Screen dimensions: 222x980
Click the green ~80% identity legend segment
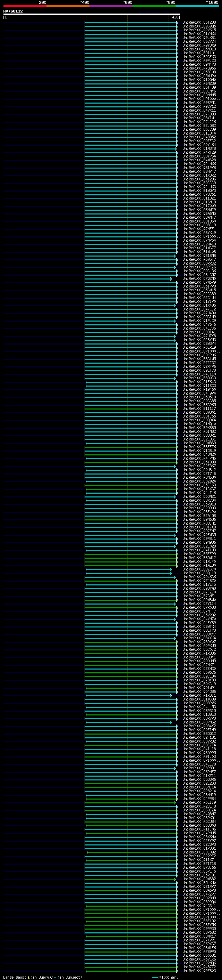click(154, 7)
